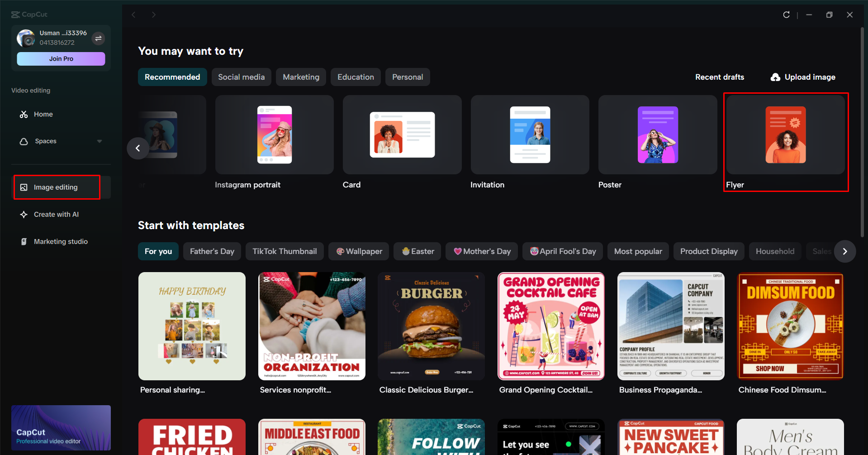This screenshot has height=455, width=868.
Task: Click the Upload image icon
Action: click(775, 77)
